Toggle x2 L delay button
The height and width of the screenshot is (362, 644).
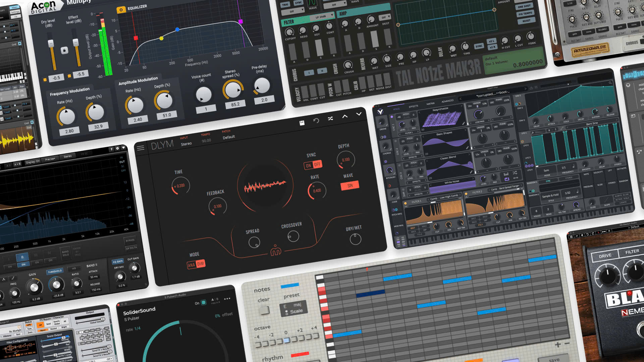(491, 41)
